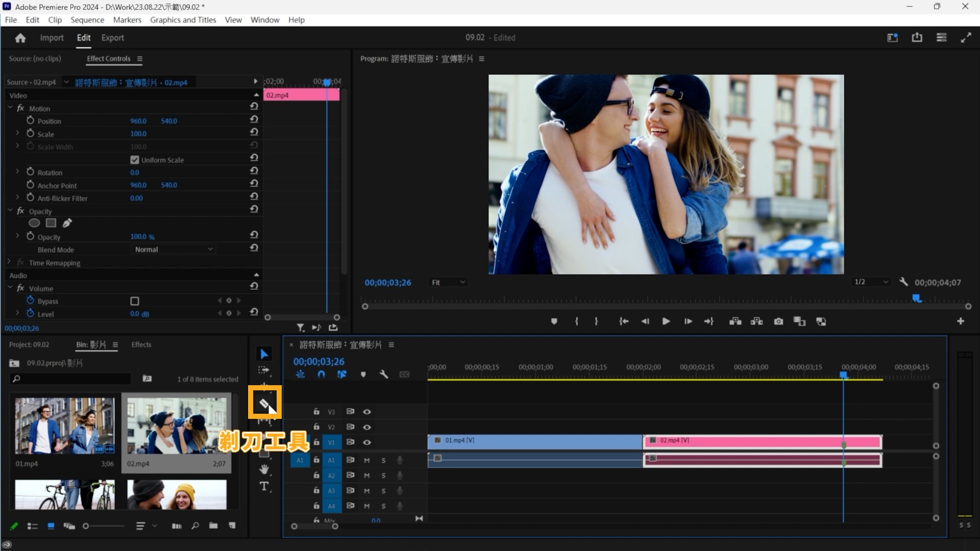Switch to the Effects tab
Image resolution: width=980 pixels, height=551 pixels.
click(141, 344)
